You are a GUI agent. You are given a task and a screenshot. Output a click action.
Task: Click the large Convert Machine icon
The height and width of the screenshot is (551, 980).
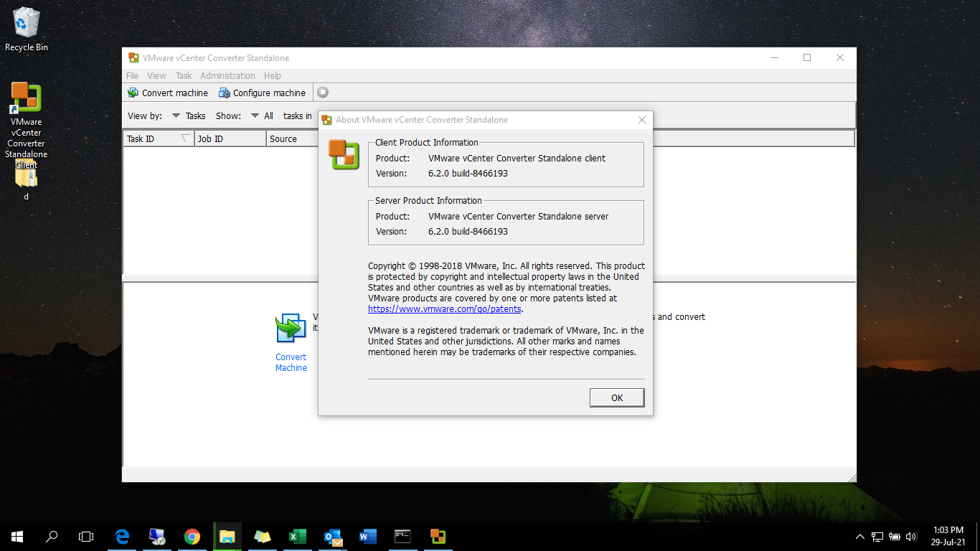(x=291, y=328)
